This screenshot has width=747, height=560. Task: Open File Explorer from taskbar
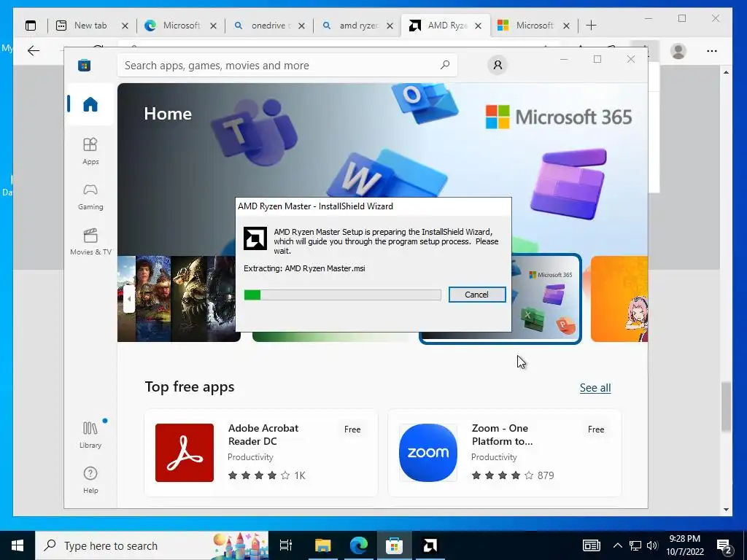click(x=322, y=545)
